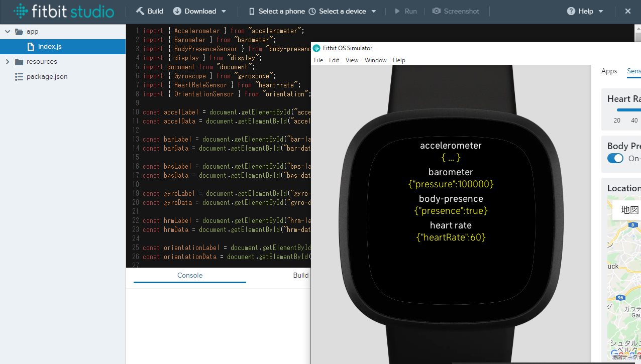Switch to the Sensors tab in simulator

[634, 71]
